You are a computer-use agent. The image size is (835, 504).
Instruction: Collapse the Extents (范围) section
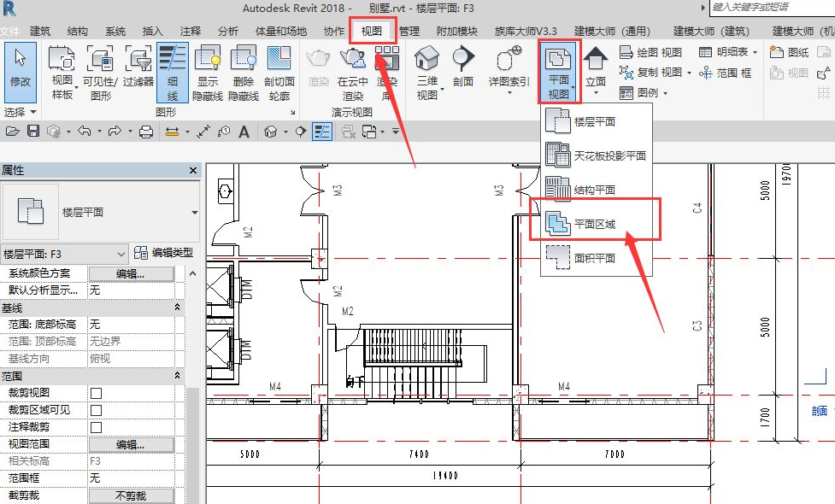[x=177, y=376]
